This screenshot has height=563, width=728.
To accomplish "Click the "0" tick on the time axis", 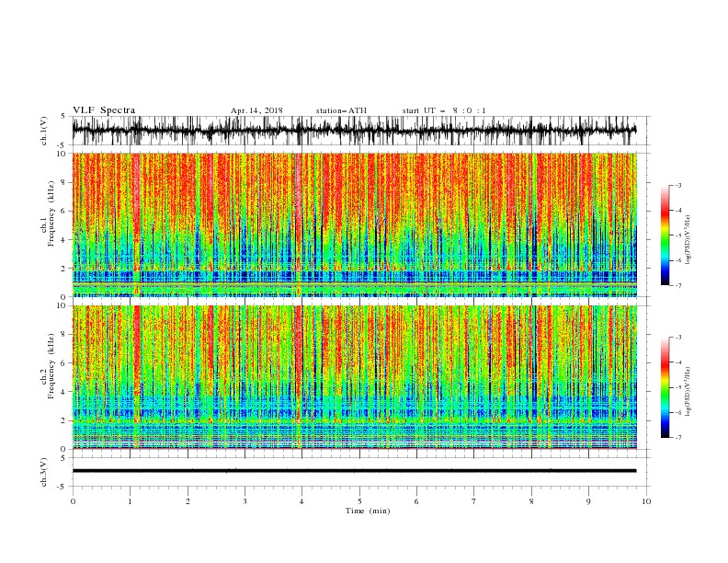I will point(73,501).
